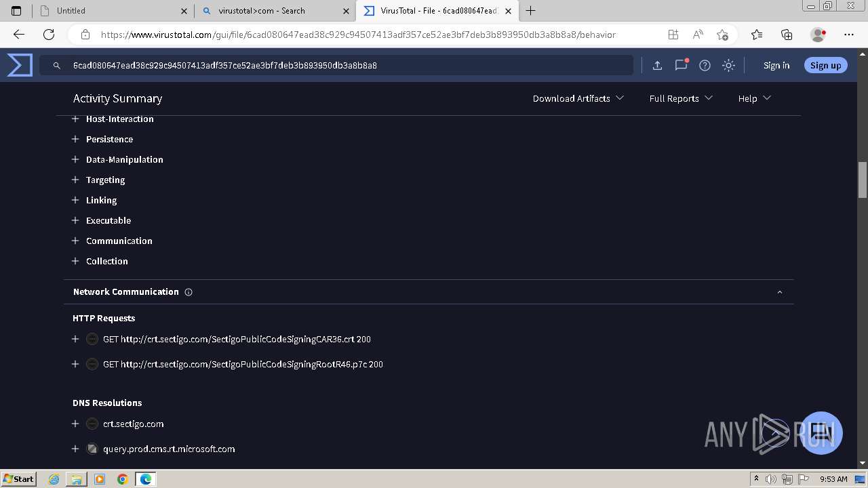This screenshot has height=488, width=868.
Task: Open the Help dropdown
Action: coord(754,98)
